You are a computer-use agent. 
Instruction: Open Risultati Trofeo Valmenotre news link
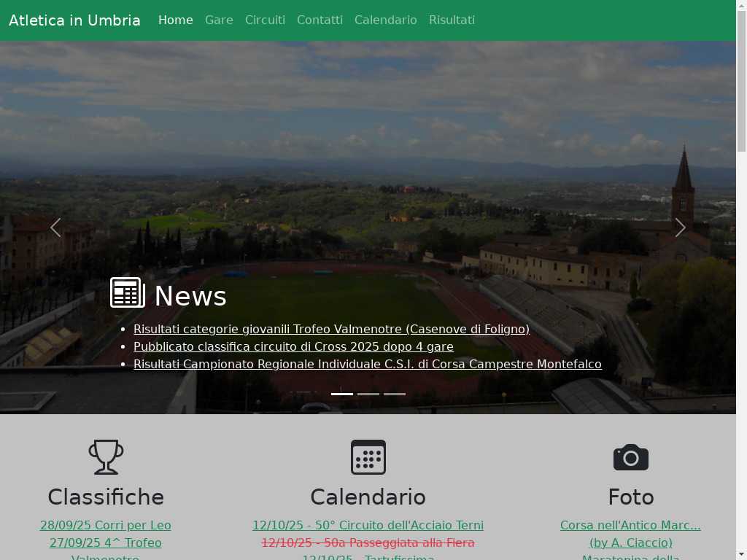point(331,329)
